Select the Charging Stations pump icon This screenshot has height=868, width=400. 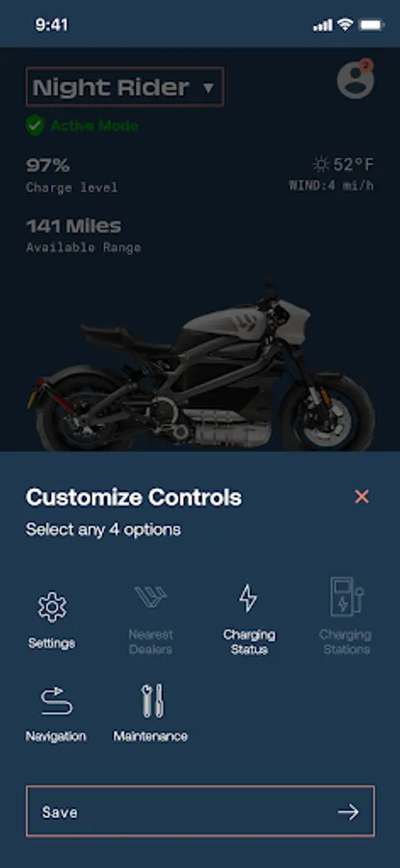(347, 597)
